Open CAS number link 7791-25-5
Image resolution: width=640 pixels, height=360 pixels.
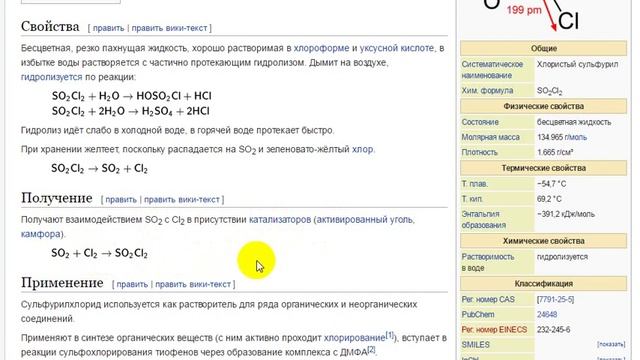click(556, 300)
